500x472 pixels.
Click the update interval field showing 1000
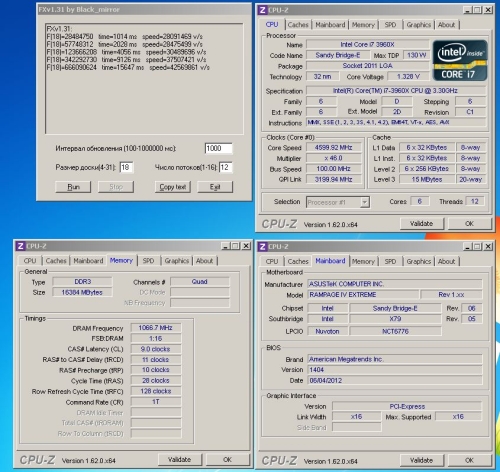click(218, 148)
